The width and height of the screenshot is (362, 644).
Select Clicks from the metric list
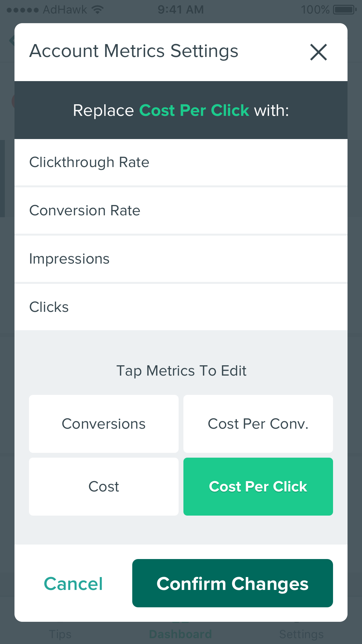tap(181, 307)
